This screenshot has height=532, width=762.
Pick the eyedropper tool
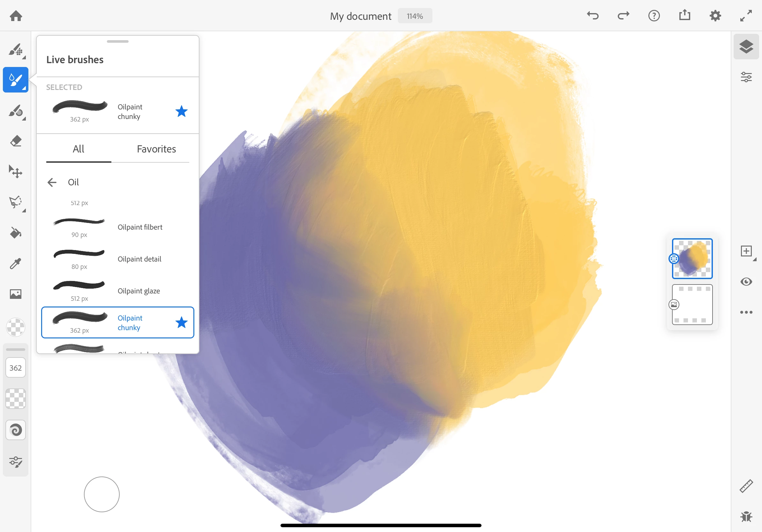pos(16,264)
